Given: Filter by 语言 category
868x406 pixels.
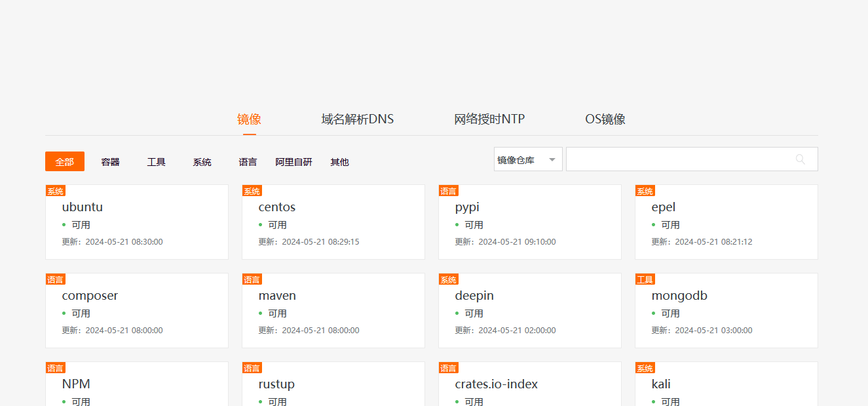Looking at the screenshot, I should 248,161.
